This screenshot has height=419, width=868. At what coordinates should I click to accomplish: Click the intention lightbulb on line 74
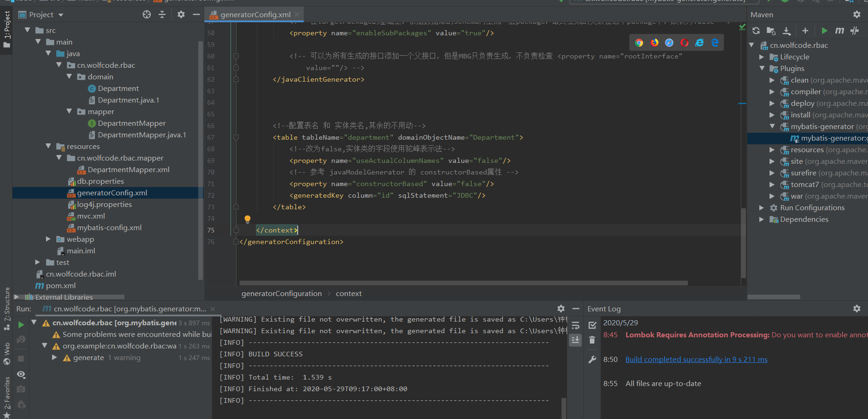click(248, 219)
